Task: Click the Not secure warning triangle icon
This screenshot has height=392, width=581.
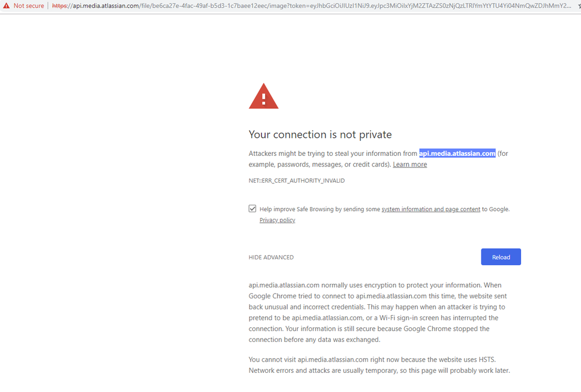Action: pyautogui.click(x=6, y=6)
